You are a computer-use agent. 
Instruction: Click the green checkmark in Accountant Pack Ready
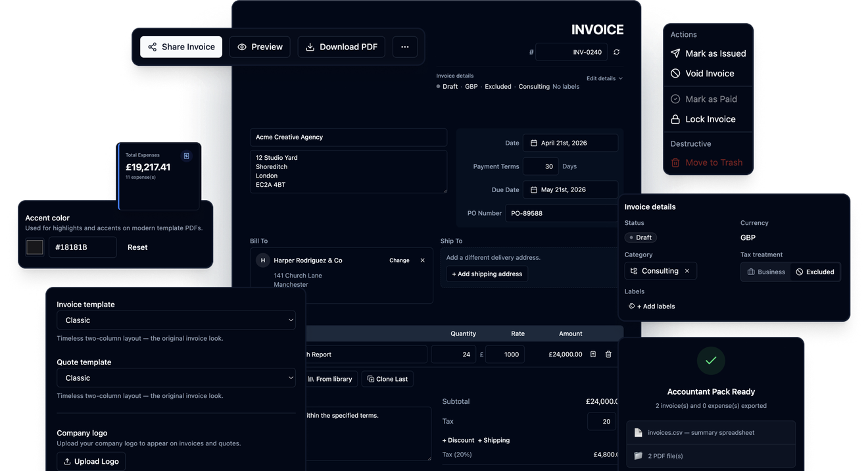point(711,360)
